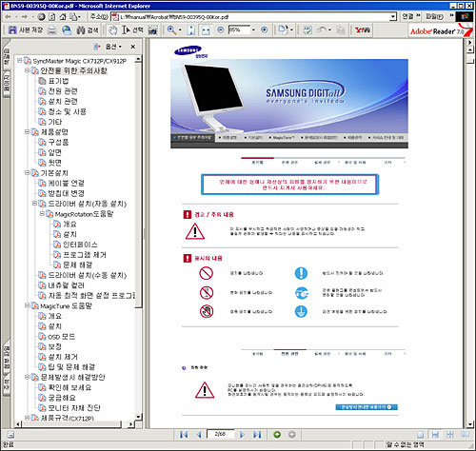Go to the previous page
This screenshot has height=451, width=476.
click(x=199, y=435)
